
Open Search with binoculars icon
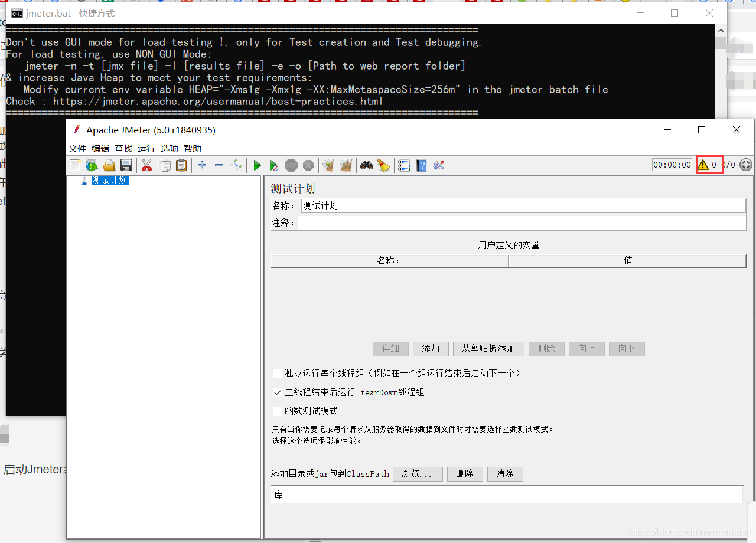click(367, 165)
